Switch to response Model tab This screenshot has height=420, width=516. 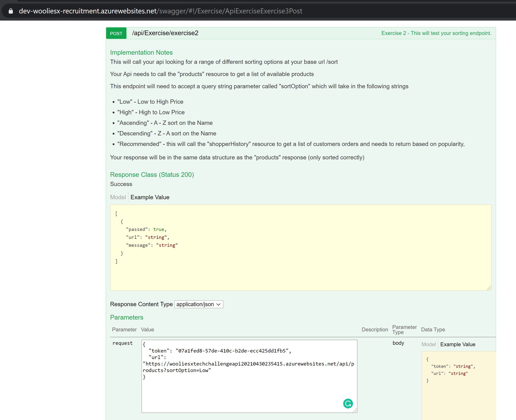(x=118, y=197)
